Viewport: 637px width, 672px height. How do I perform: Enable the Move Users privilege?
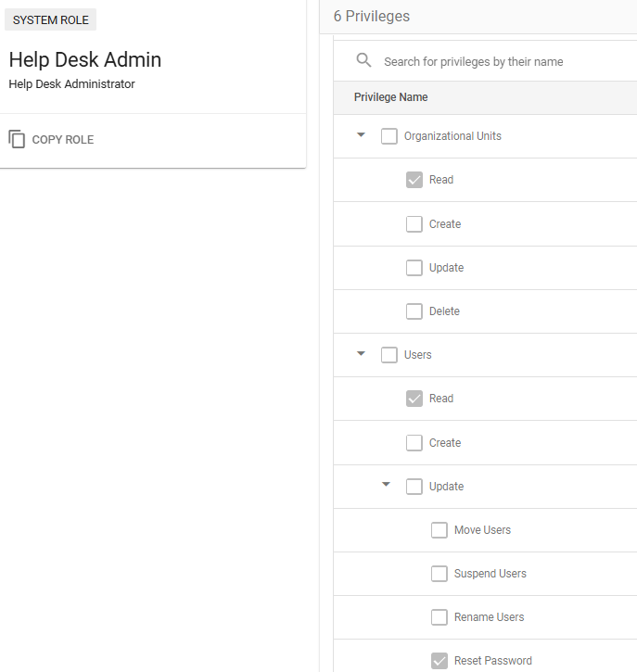coord(440,530)
